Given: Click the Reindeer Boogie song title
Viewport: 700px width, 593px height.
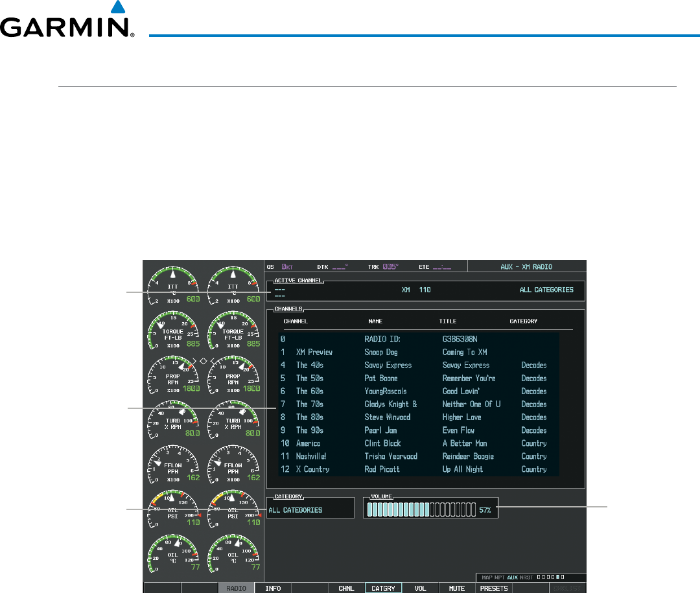Looking at the screenshot, I should tap(468, 456).
